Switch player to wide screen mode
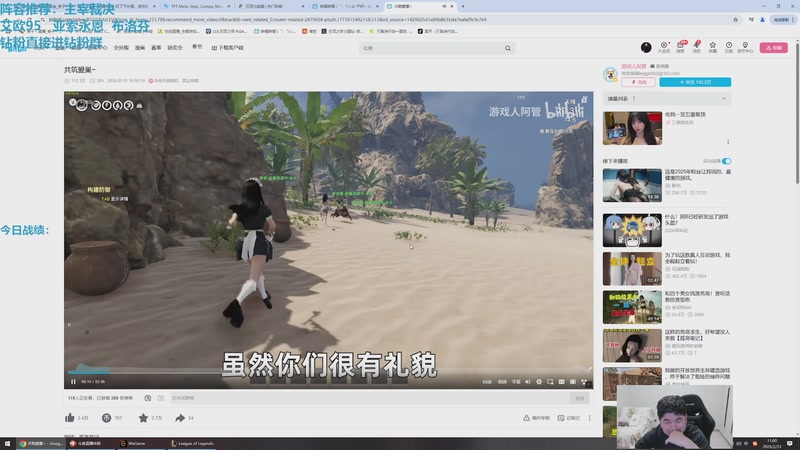Screen dimensions: 800x450 (561, 382)
